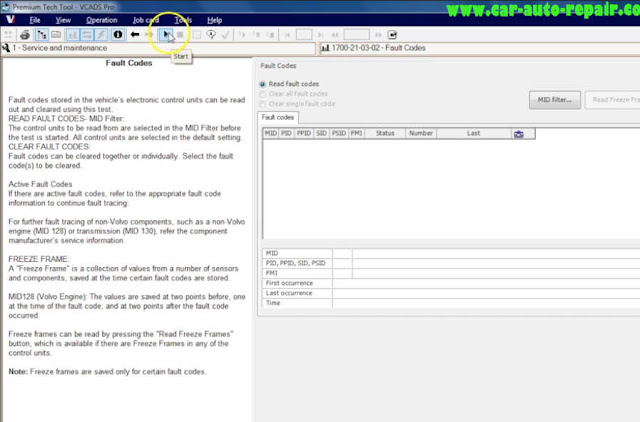Select the Read fault codes radio button
The width and height of the screenshot is (640, 422).
click(x=262, y=84)
